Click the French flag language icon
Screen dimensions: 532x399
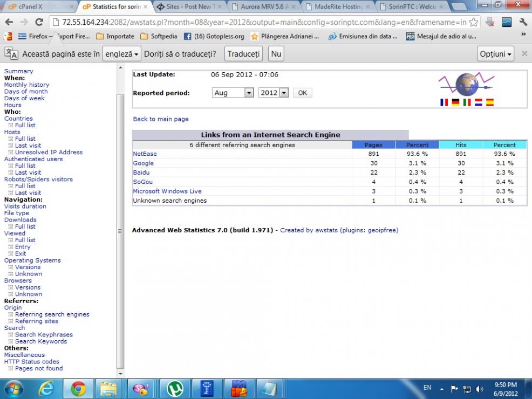click(x=444, y=102)
